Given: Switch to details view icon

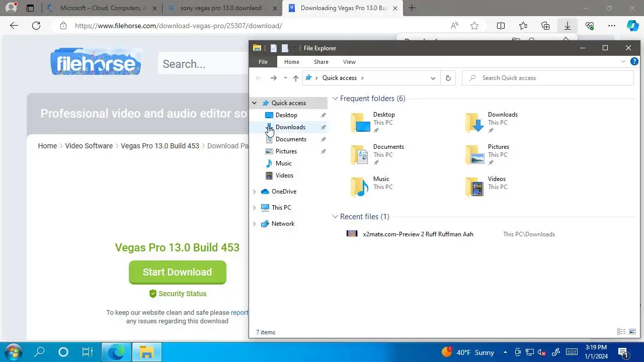Looking at the screenshot, I should (x=621, y=332).
